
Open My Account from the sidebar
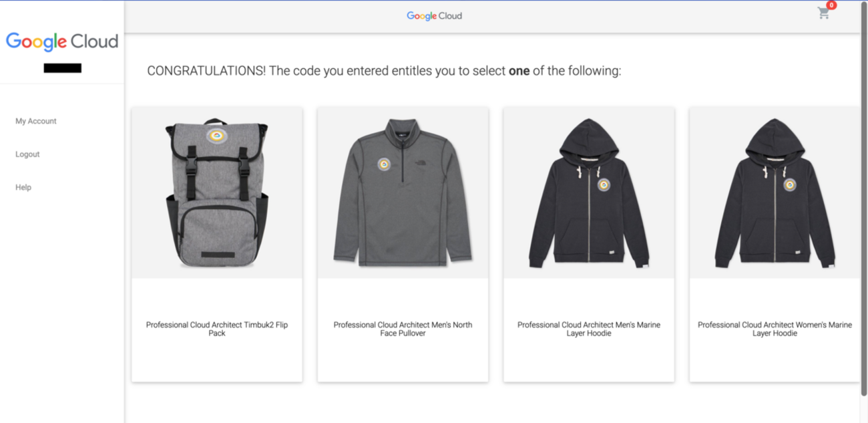(36, 121)
